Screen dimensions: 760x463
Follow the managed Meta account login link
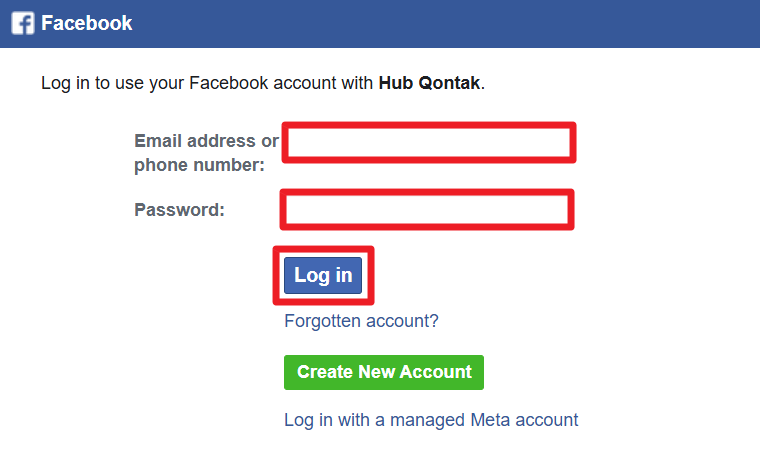(x=431, y=420)
